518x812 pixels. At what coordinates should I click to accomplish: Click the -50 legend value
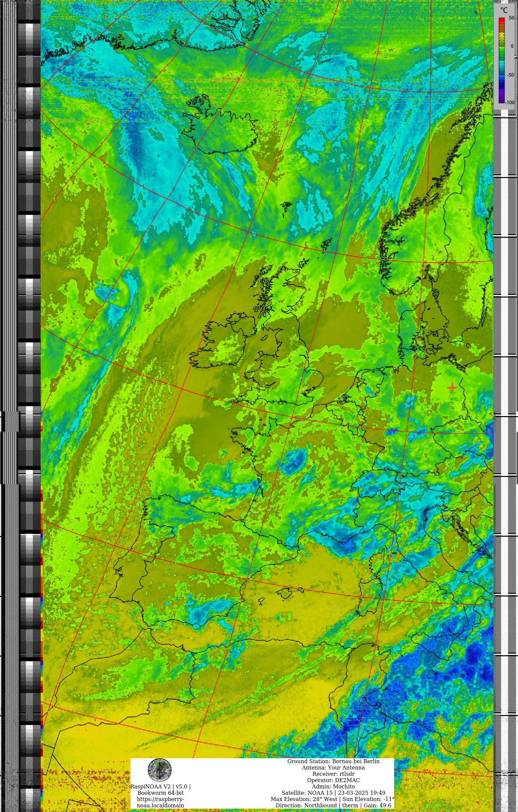511,75
